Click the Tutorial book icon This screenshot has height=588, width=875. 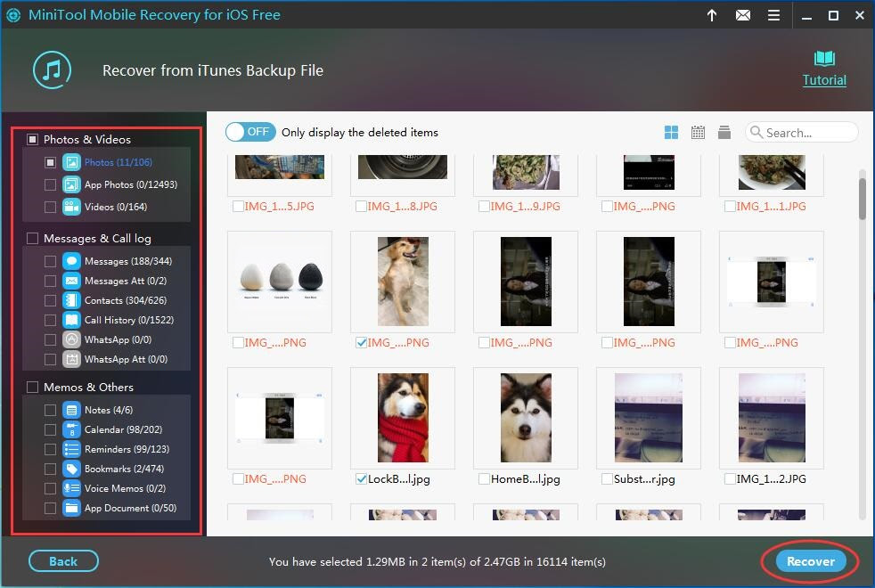(824, 58)
